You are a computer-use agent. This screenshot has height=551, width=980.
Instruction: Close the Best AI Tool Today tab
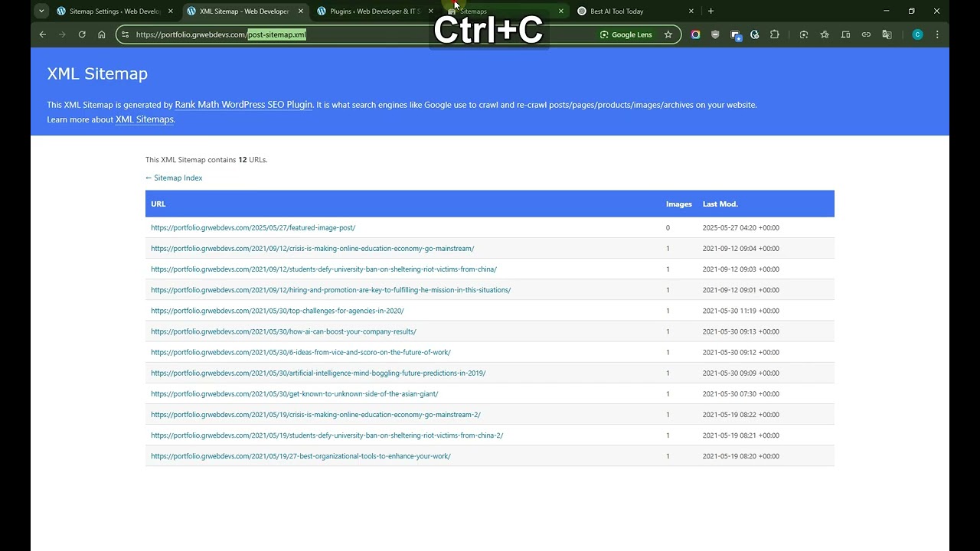coord(691,11)
